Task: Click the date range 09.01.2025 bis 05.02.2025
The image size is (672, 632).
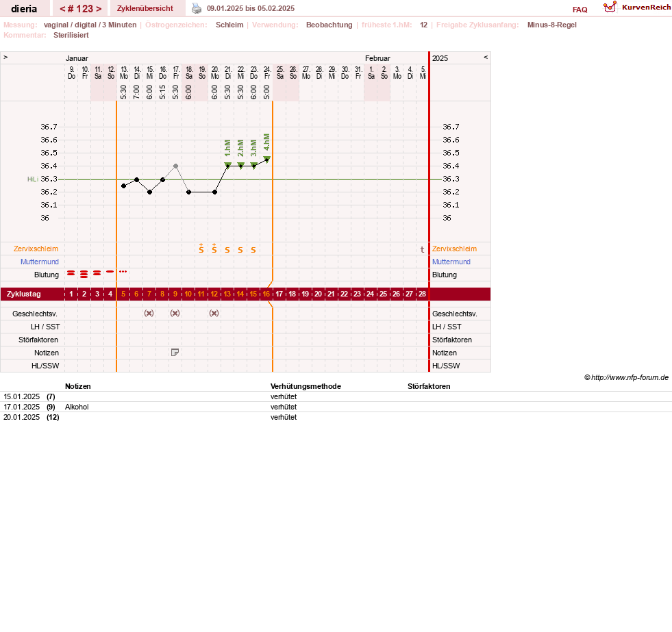Action: [x=251, y=8]
